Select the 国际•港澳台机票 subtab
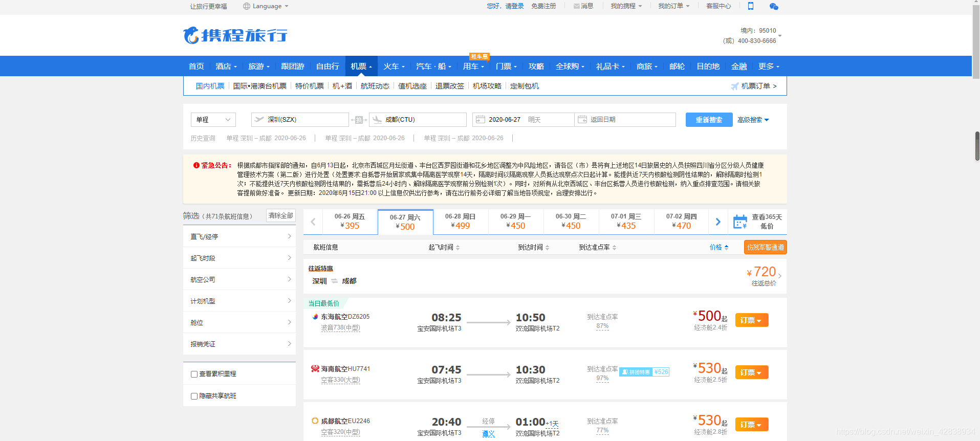 pos(259,86)
